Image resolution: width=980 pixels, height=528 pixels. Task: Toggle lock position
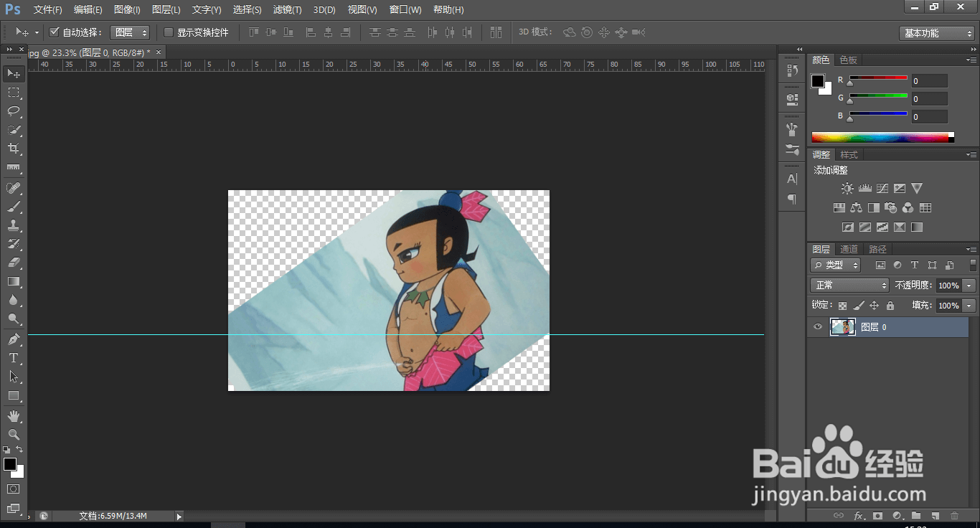(874, 306)
